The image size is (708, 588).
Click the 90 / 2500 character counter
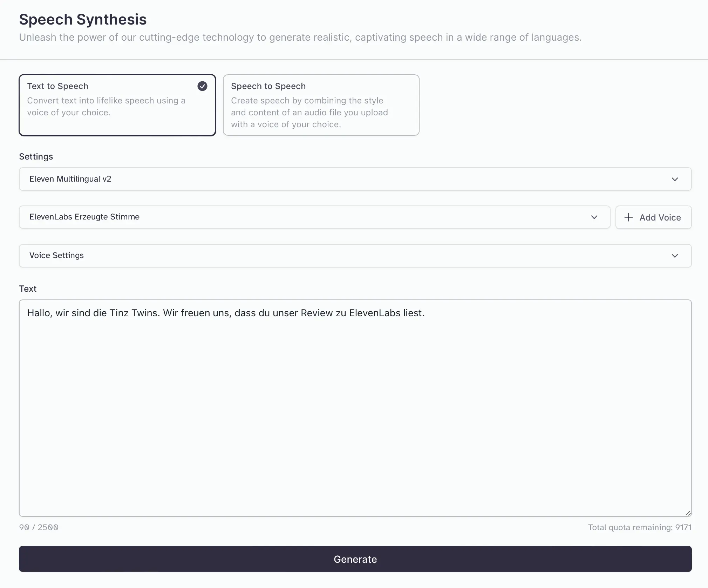[39, 527]
